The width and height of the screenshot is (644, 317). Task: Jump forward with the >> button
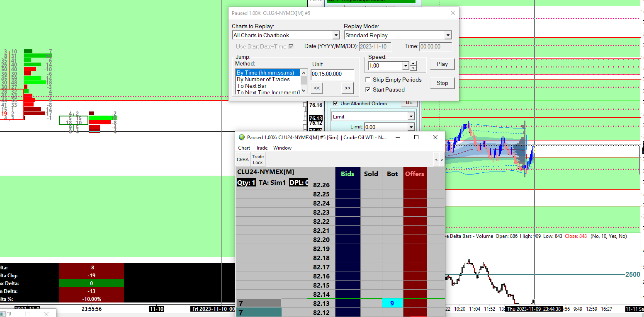(348, 88)
